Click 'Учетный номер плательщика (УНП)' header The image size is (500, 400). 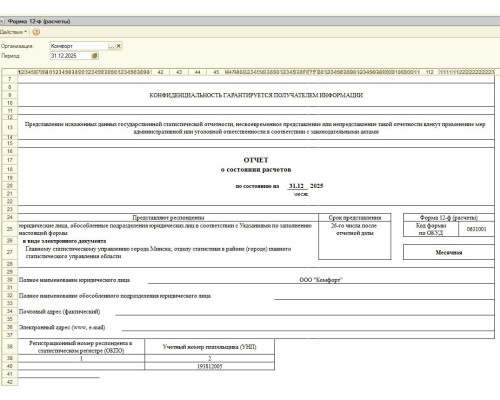tap(210, 347)
